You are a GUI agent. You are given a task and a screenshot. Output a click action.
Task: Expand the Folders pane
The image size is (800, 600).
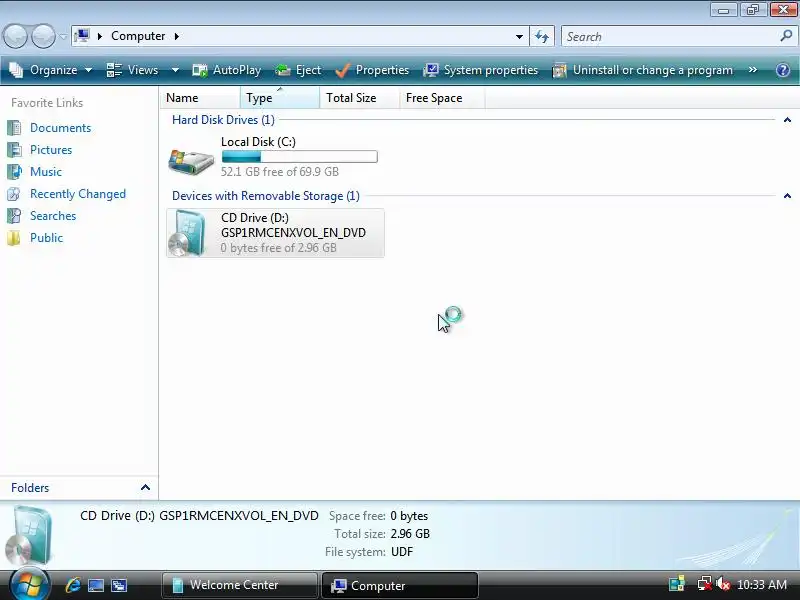(x=145, y=487)
